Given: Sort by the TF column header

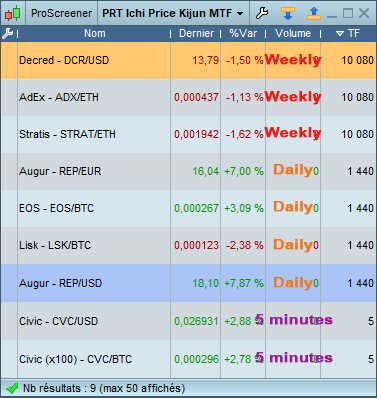Looking at the screenshot, I should (x=348, y=33).
